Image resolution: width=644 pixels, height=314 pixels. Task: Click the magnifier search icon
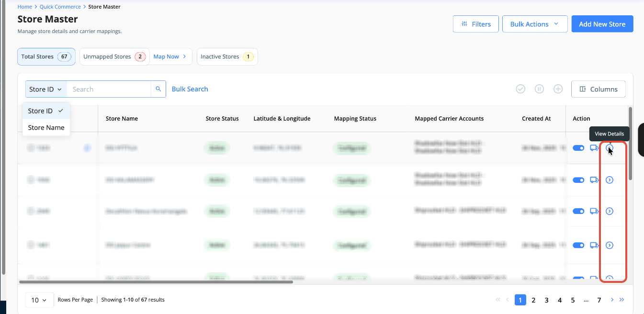(158, 89)
